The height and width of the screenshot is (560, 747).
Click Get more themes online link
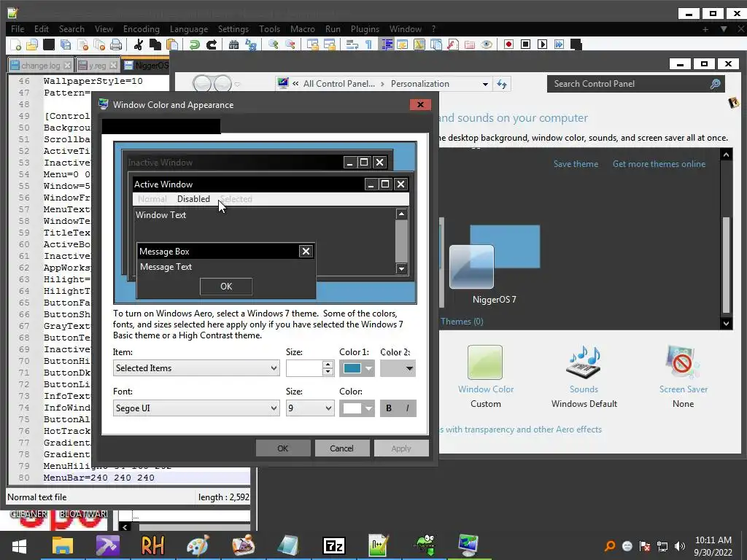point(659,164)
